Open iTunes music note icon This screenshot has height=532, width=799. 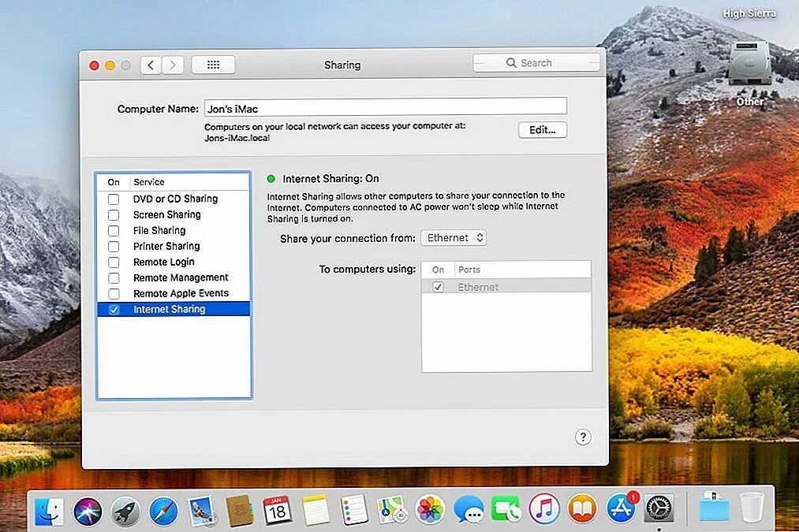tap(543, 509)
